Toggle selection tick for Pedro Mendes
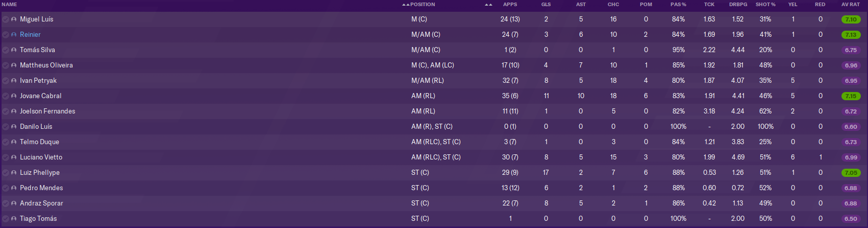This screenshot has height=228, width=868. [x=6, y=188]
